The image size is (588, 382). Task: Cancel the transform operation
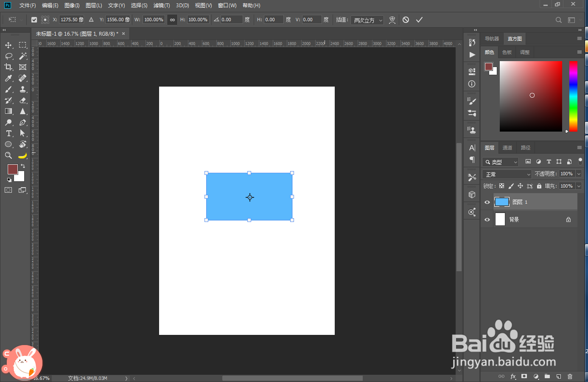(406, 20)
